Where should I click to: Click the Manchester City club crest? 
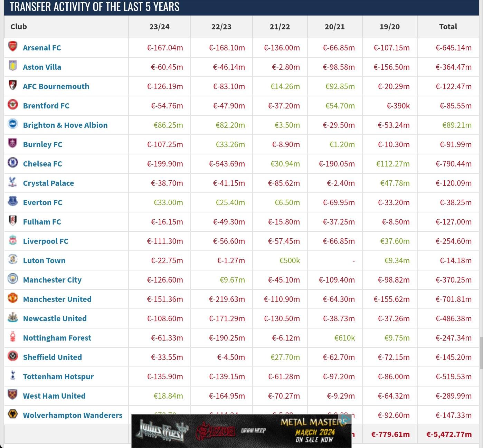coord(13,278)
